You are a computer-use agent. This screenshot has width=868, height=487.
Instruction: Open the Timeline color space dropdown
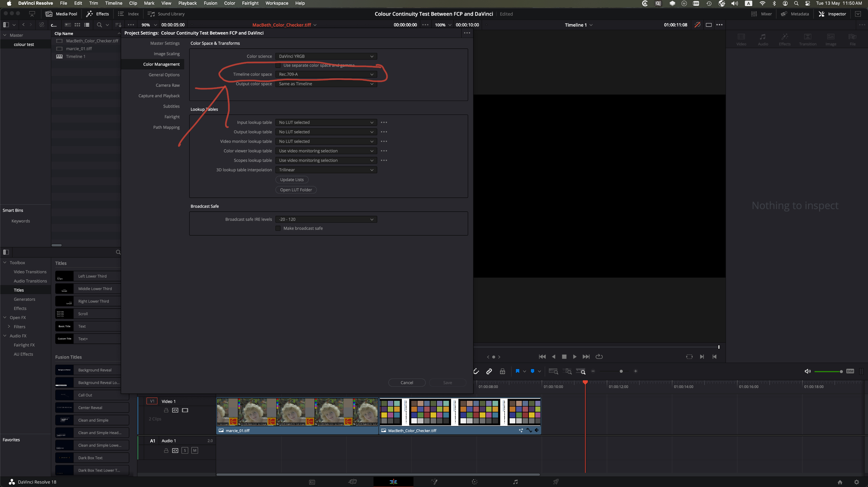tap(326, 74)
